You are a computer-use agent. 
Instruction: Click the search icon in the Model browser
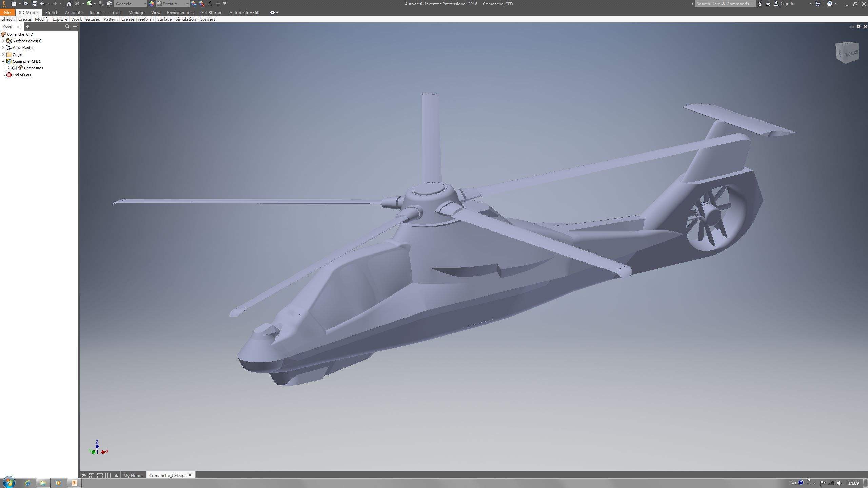(67, 26)
